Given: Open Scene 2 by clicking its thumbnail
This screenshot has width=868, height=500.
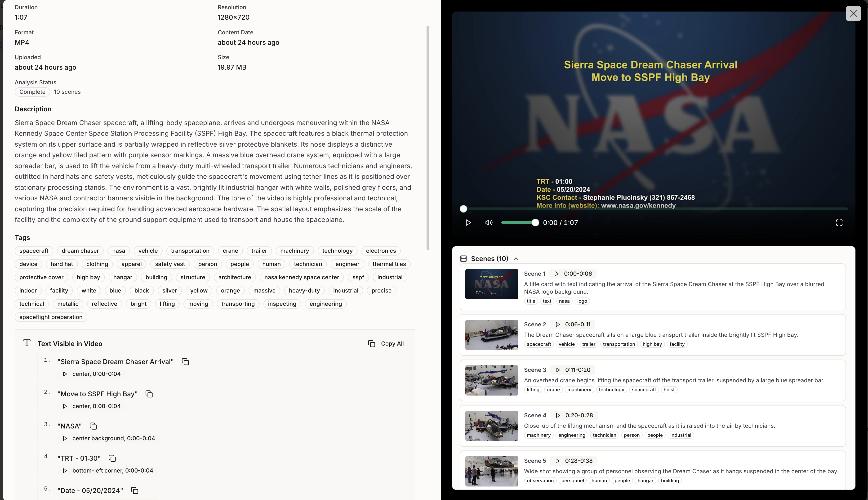Looking at the screenshot, I should pyautogui.click(x=491, y=335).
